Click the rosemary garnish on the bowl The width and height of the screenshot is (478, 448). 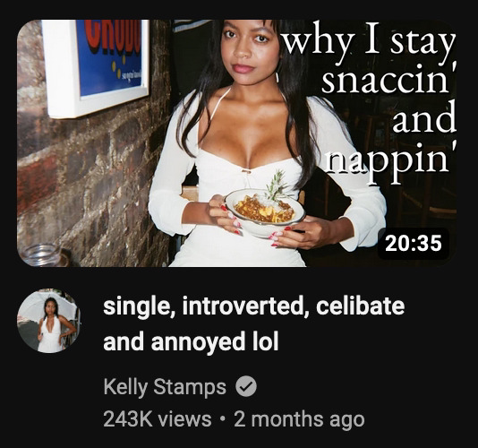point(276,185)
